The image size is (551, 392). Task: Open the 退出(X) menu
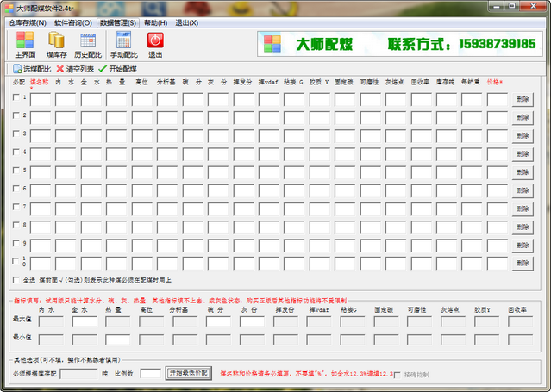click(186, 23)
